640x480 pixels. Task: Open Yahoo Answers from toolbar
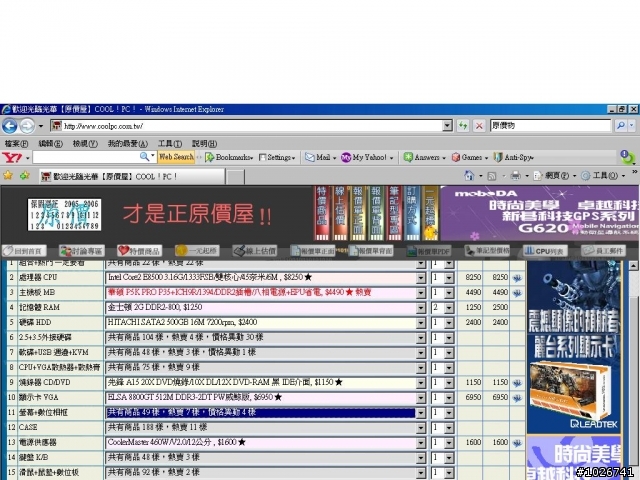click(424, 157)
